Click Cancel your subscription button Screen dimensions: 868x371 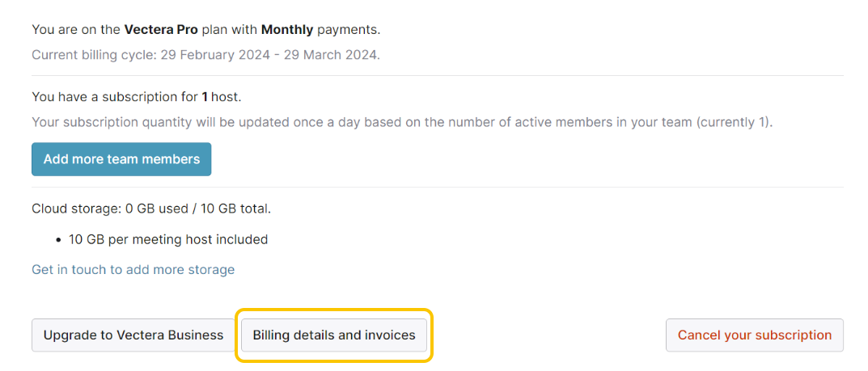tap(755, 335)
